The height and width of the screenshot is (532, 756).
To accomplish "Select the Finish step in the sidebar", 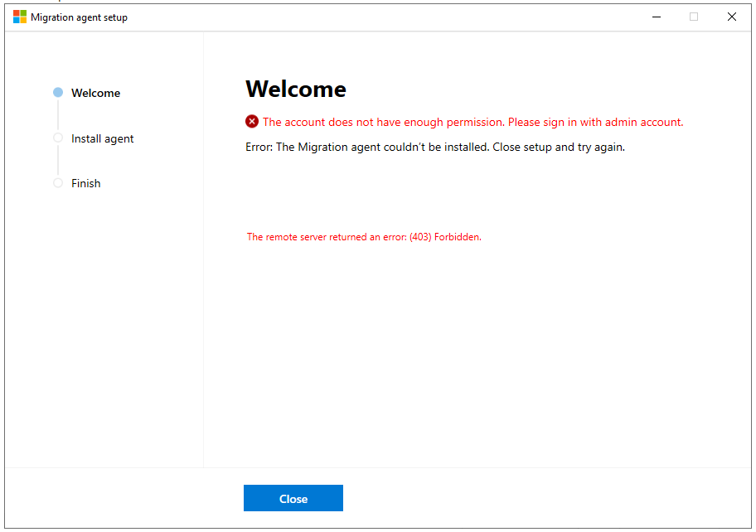I will (85, 183).
